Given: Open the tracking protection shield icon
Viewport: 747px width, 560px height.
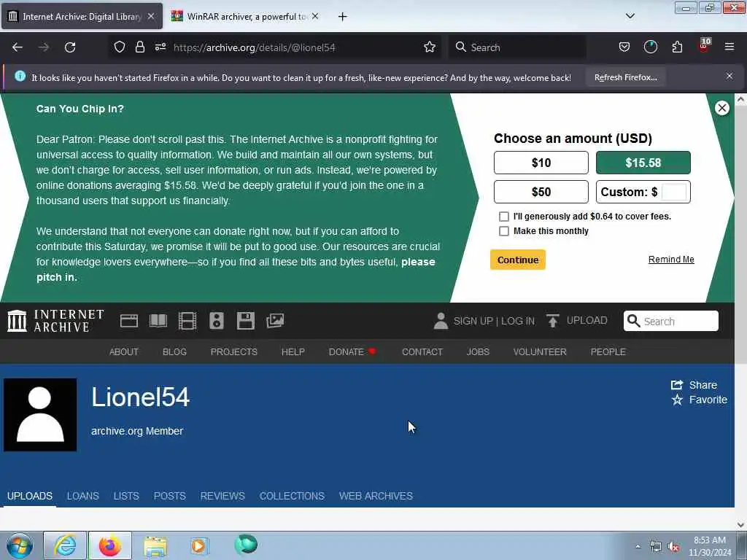Looking at the screenshot, I should tap(120, 47).
